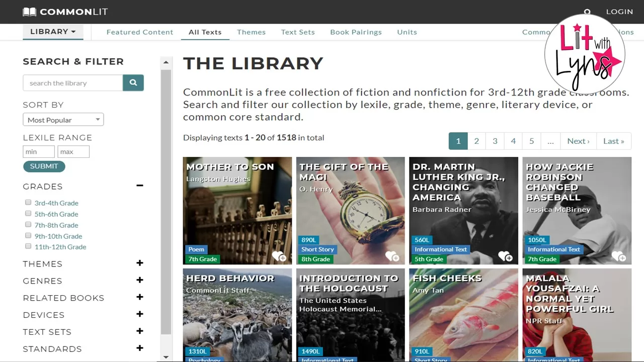Click the Login link
644x362 pixels.
[x=619, y=12]
